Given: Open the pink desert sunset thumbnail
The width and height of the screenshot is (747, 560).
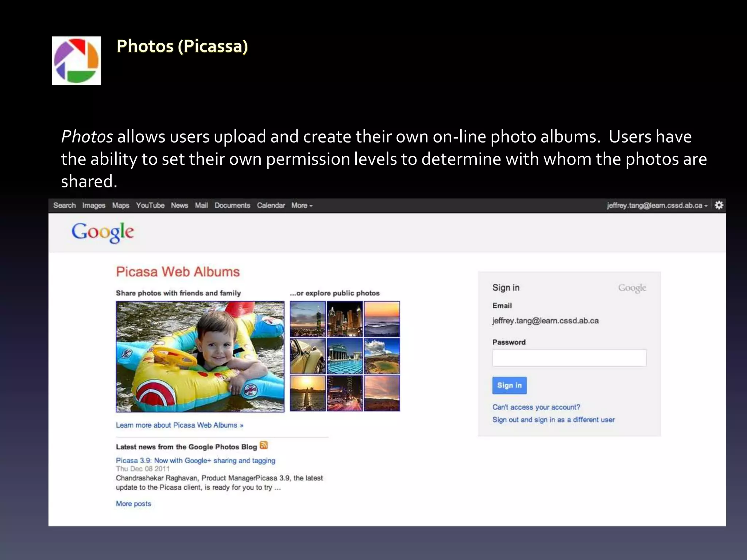Looking at the screenshot, I should [x=382, y=393].
